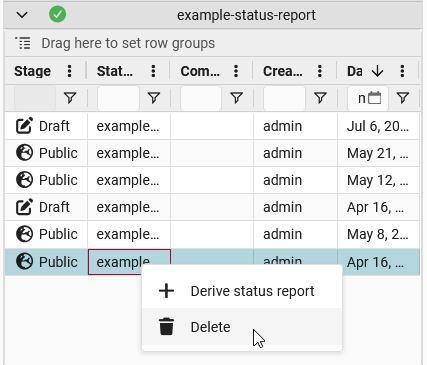Open the Crea... column filter funnel
Image resolution: width=427 pixels, height=365 pixels.
pos(320,98)
